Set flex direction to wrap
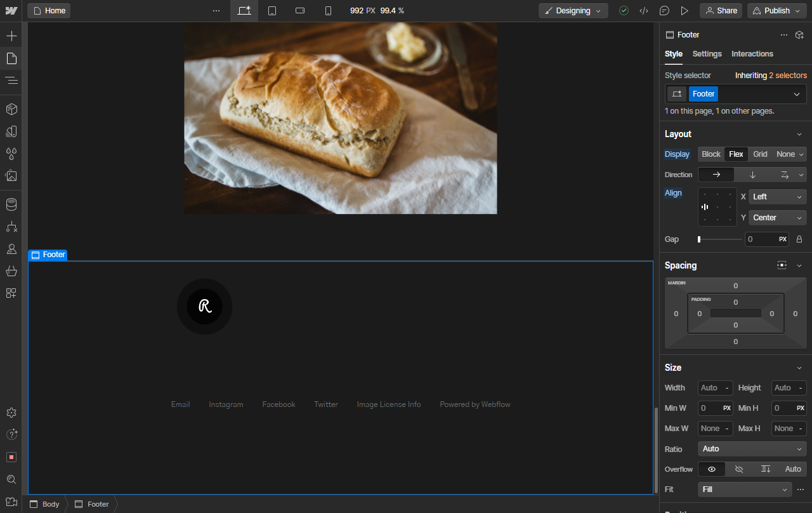Image resolution: width=812 pixels, height=513 pixels. (x=785, y=175)
